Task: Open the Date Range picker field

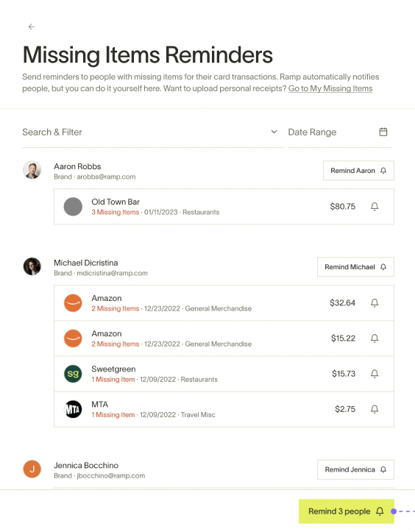Action: (340, 132)
